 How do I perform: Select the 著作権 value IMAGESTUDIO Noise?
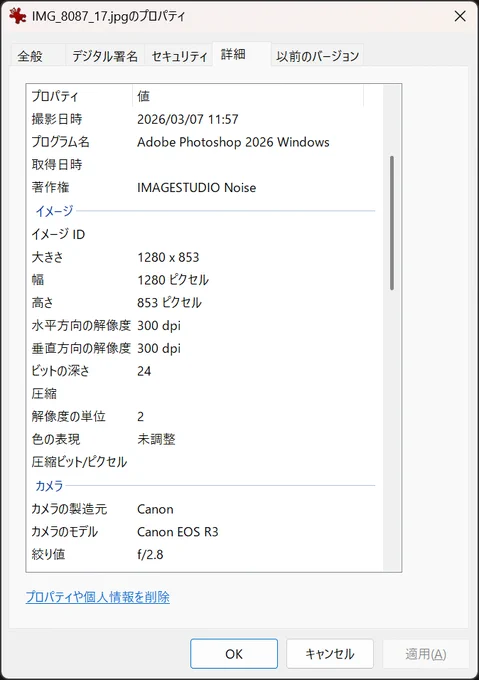[196, 187]
